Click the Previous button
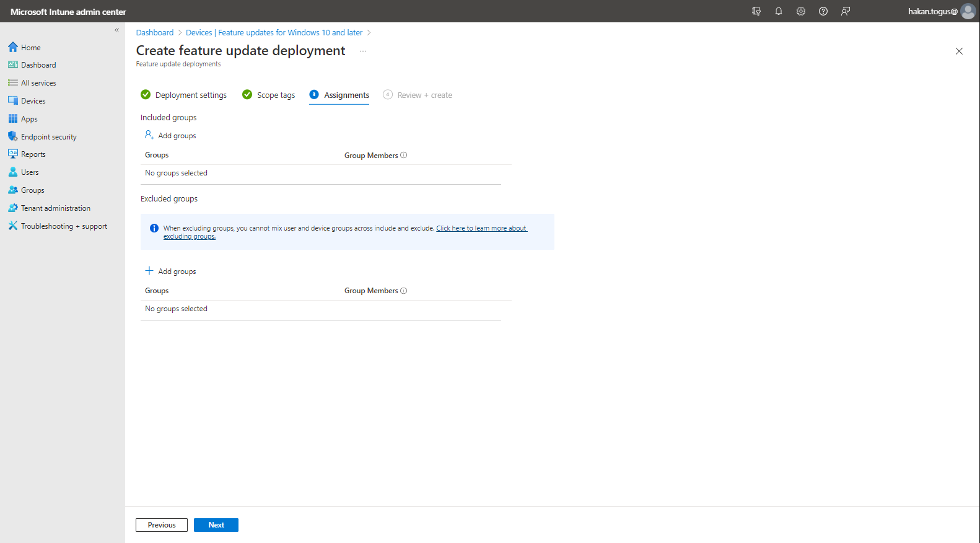The width and height of the screenshot is (980, 543). pyautogui.click(x=162, y=525)
